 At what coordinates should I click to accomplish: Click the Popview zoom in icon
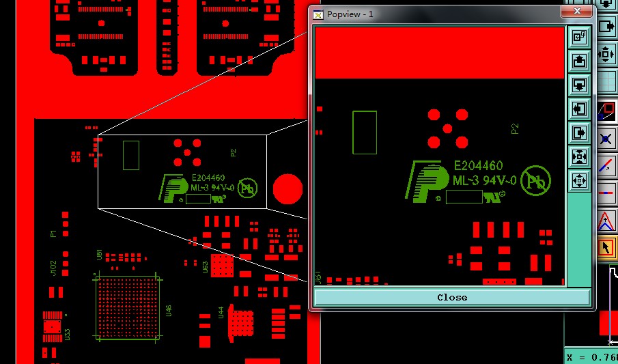pyautogui.click(x=579, y=157)
